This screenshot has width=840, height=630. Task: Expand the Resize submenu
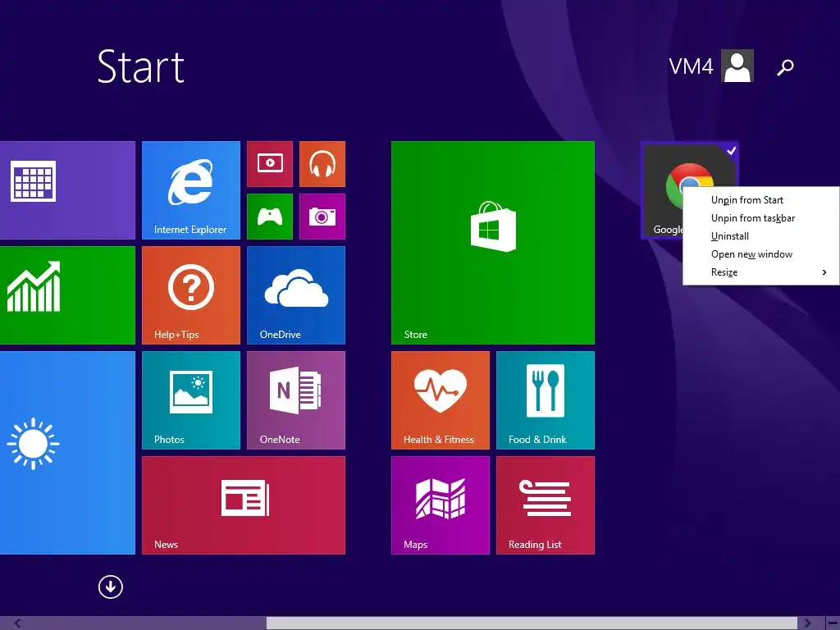pos(760,272)
